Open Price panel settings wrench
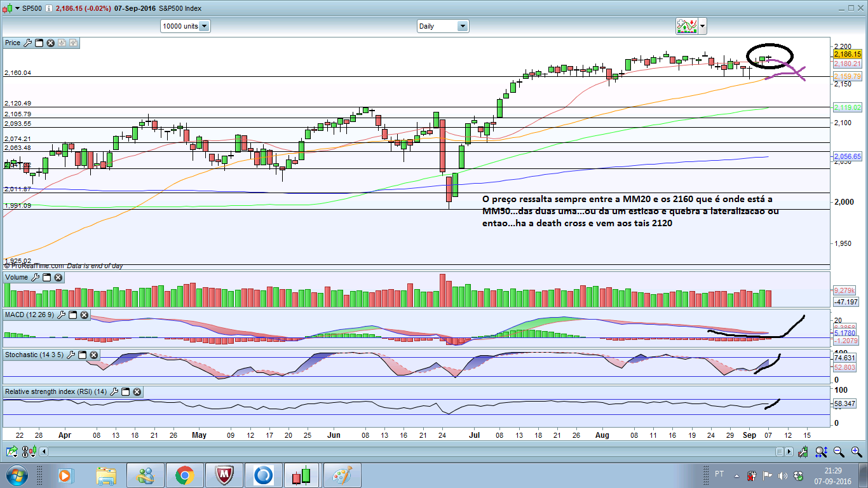Image resolution: width=868 pixels, height=488 pixels. [x=27, y=43]
